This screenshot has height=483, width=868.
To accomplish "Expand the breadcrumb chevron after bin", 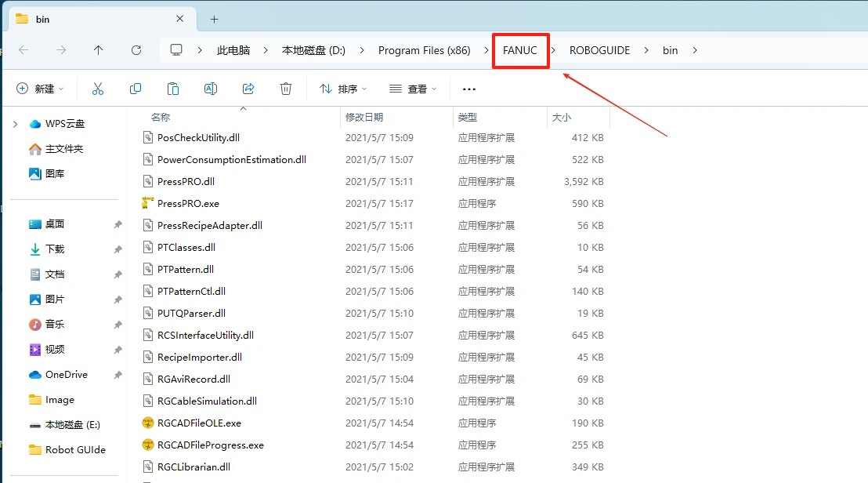I will click(x=694, y=49).
